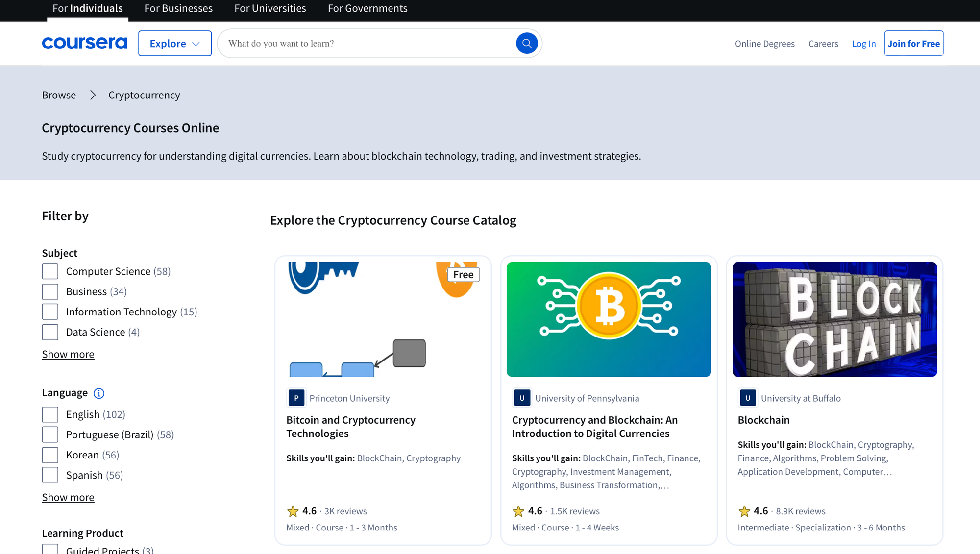Viewport: 980px width, 554px height.
Task: Click the Coursera logo
Action: tap(84, 43)
